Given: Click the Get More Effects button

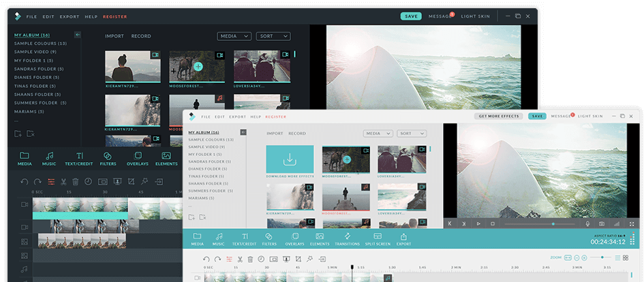Looking at the screenshot, I should pyautogui.click(x=500, y=116).
